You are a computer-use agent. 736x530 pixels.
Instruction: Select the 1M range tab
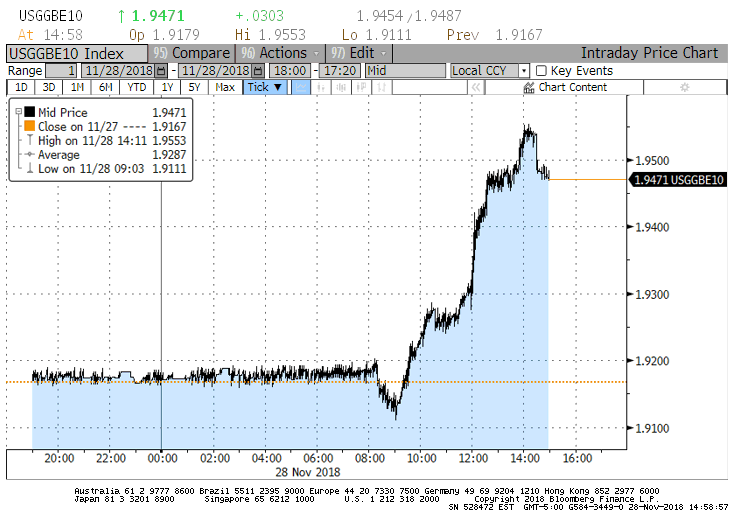(77, 87)
